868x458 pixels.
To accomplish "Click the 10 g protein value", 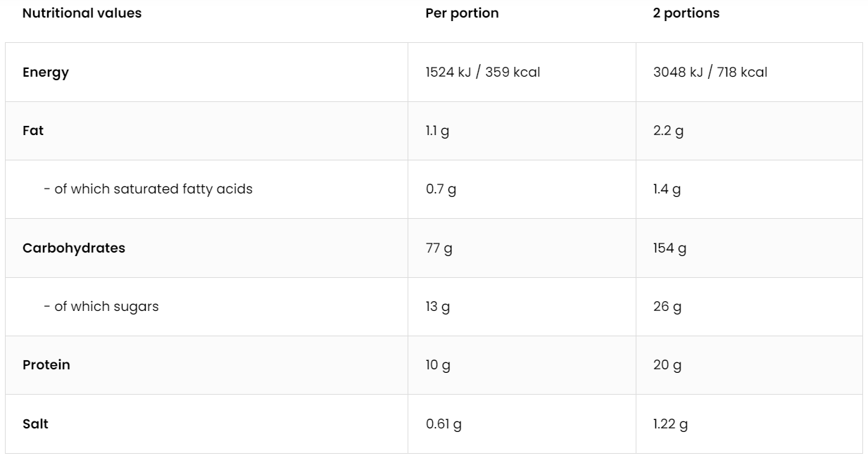I will (438, 365).
